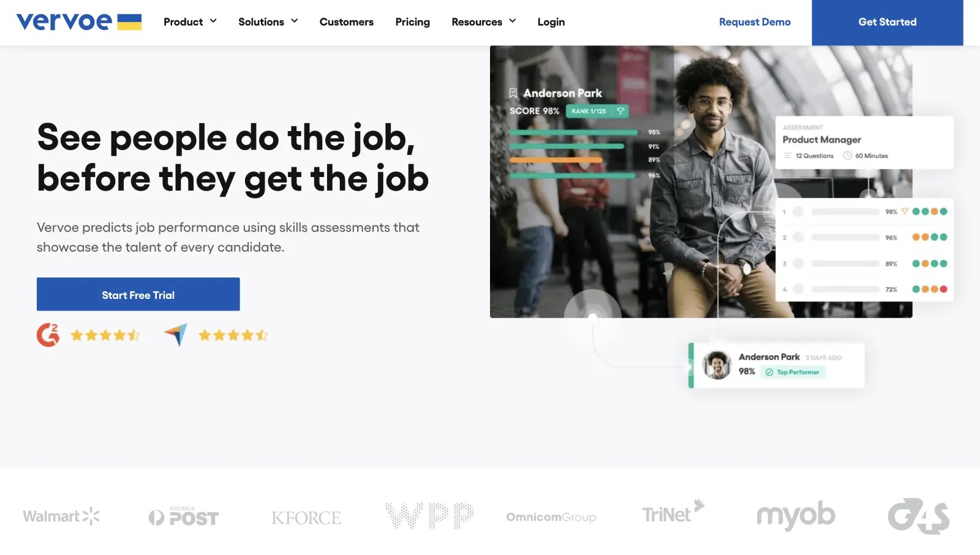Click the G4S logo
980x555 pixels.
tap(918, 516)
